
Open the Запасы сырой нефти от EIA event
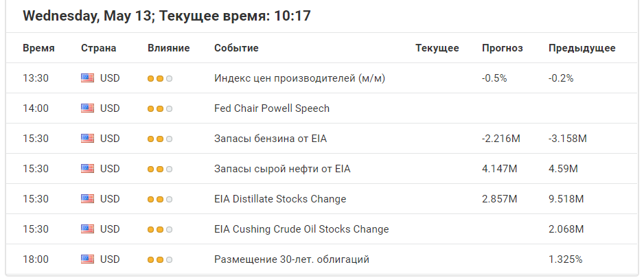tap(282, 169)
